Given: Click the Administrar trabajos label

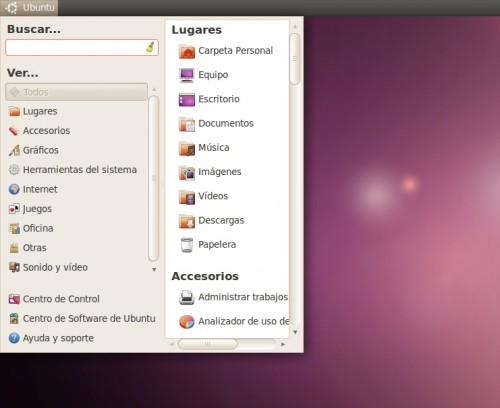Looking at the screenshot, I should point(243,297).
